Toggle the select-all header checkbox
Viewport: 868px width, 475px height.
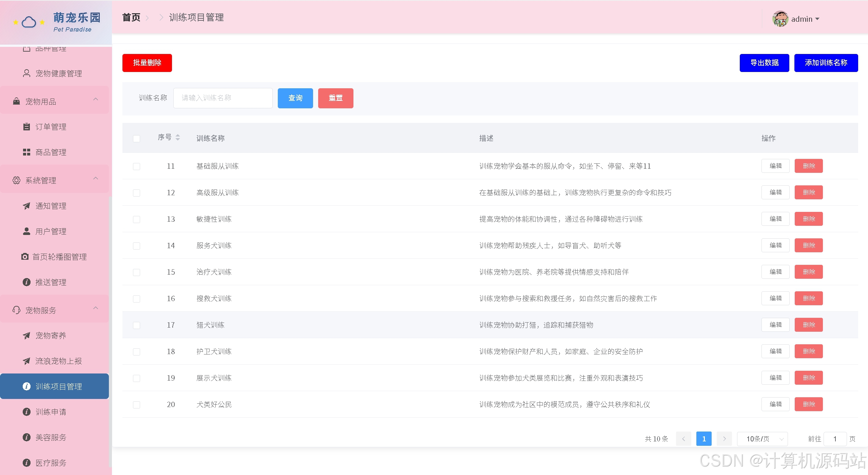137,139
